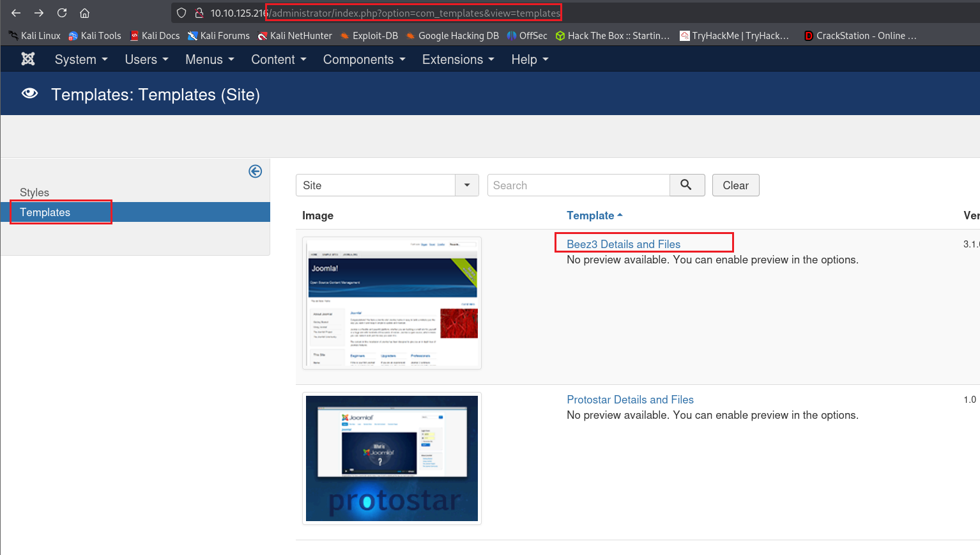The height and width of the screenshot is (555, 980).
Task: Collapse the sidebar with the arrow toggle
Action: coord(255,171)
